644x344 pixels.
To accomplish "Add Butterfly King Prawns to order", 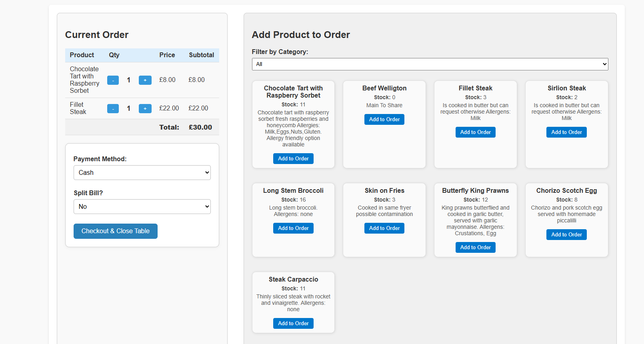I will click(475, 248).
